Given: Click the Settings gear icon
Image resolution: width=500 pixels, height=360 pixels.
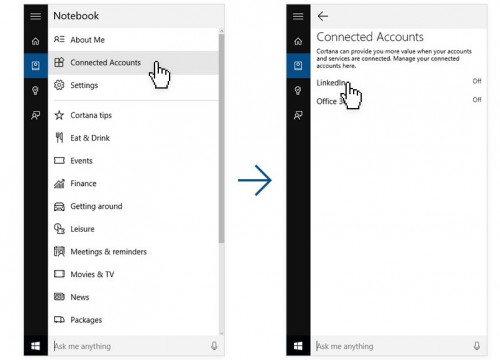Looking at the screenshot, I should tap(59, 85).
